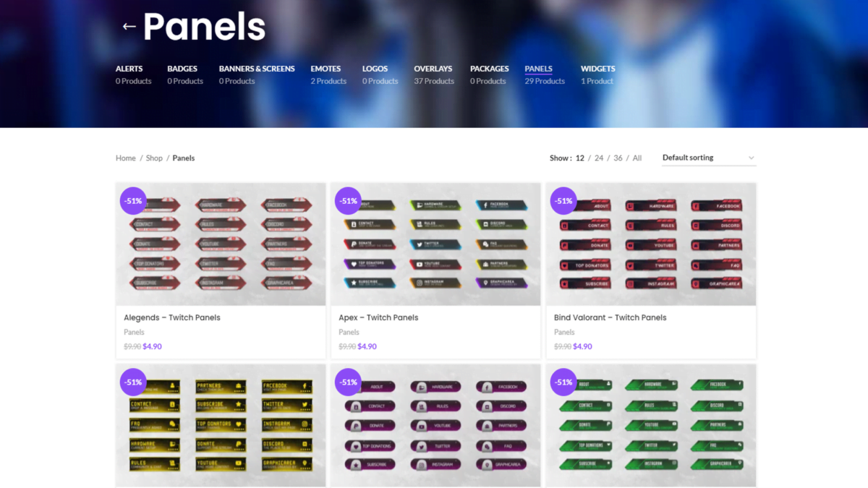The width and height of the screenshot is (868, 488).
Task: Show All products on one page
Action: pyautogui.click(x=637, y=158)
